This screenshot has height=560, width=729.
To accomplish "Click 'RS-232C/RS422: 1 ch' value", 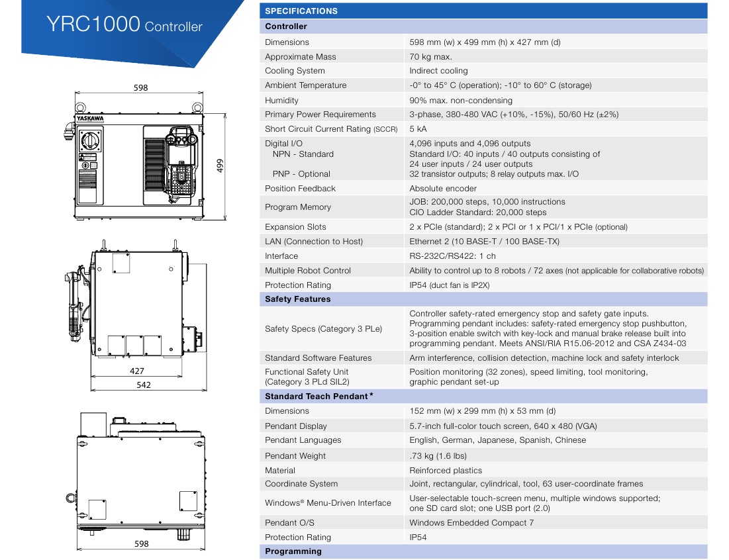I will tap(452, 256).
